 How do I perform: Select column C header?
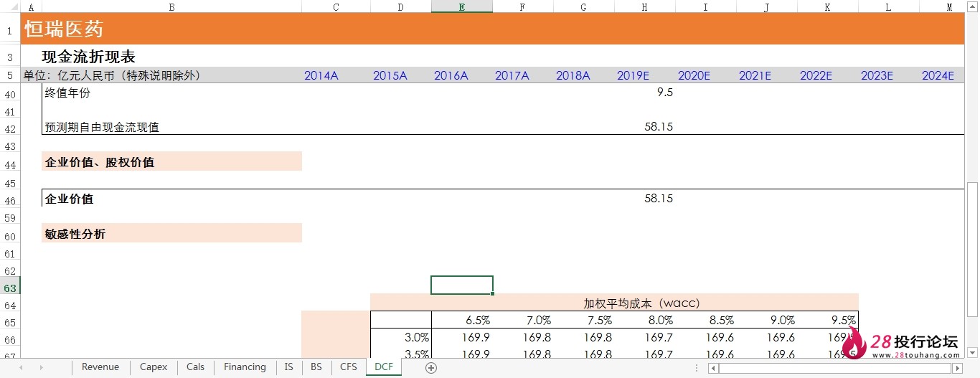click(x=336, y=6)
